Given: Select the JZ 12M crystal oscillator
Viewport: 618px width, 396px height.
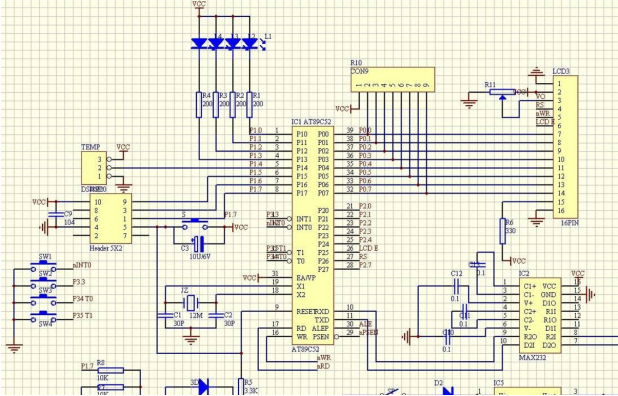Looking at the screenshot, I should click(191, 303).
